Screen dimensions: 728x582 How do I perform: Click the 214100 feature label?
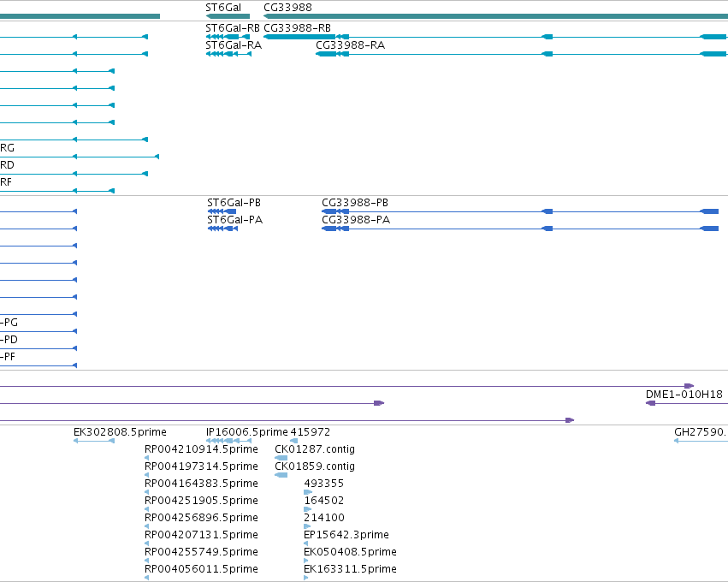[324, 518]
